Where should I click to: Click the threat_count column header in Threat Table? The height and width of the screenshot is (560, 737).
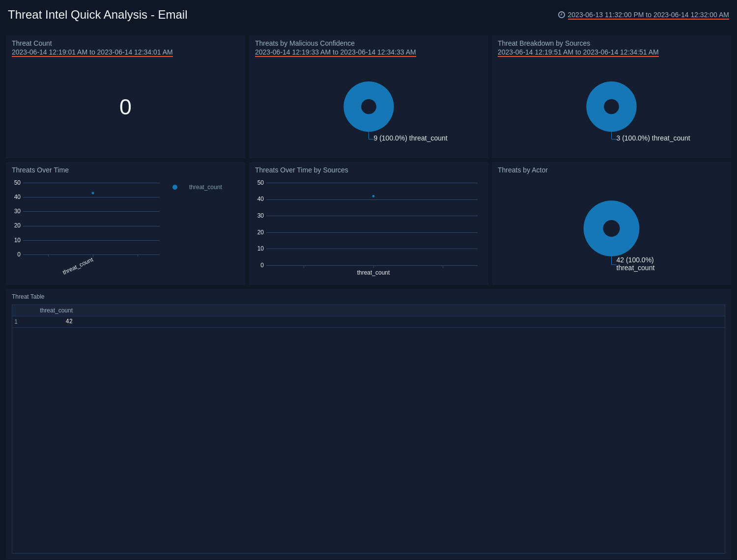[x=56, y=310]
